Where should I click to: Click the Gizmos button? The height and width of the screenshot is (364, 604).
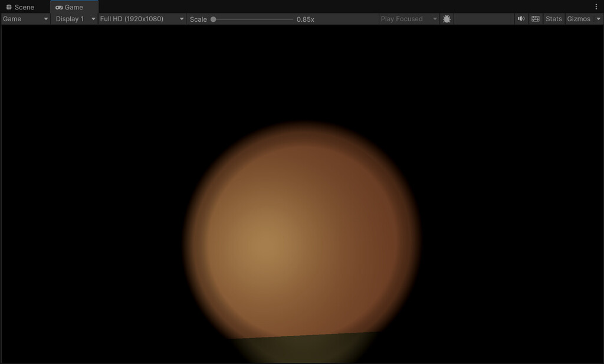tap(579, 18)
